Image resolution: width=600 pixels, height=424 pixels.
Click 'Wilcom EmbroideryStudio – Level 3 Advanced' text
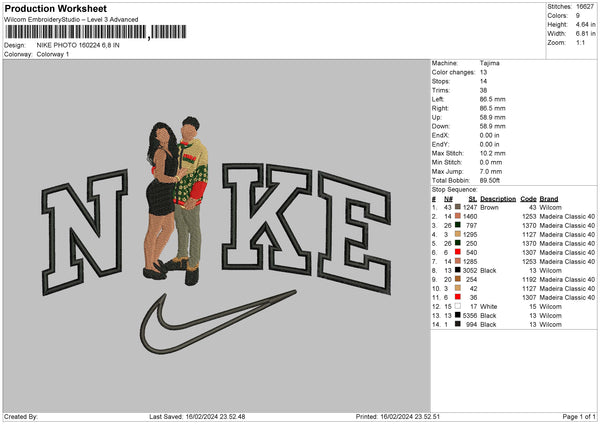(71, 20)
